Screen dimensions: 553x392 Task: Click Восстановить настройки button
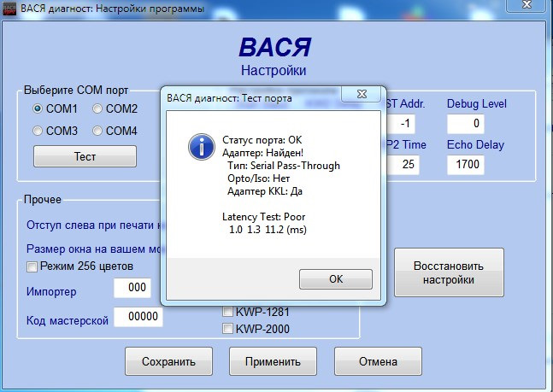tap(449, 272)
